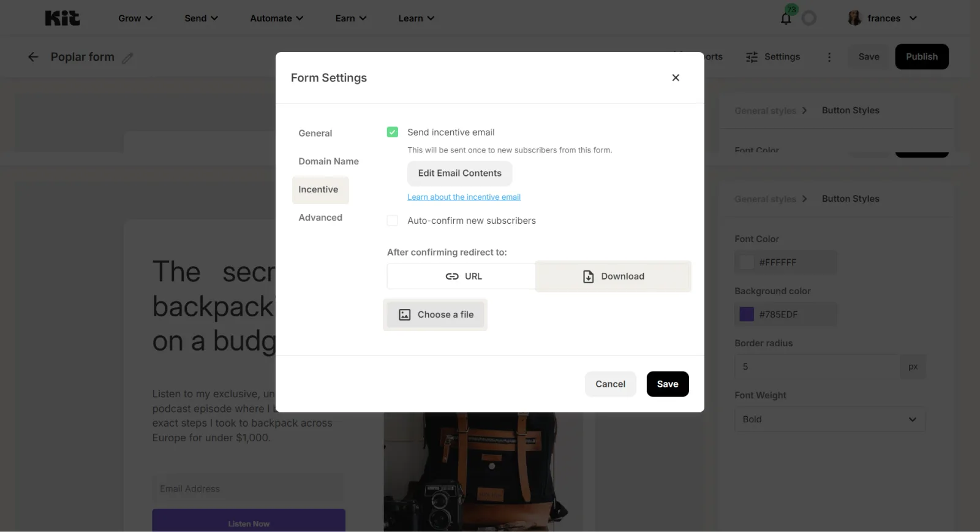Image resolution: width=980 pixels, height=532 pixels.
Task: Edit form name with pencil icon
Action: pos(127,58)
